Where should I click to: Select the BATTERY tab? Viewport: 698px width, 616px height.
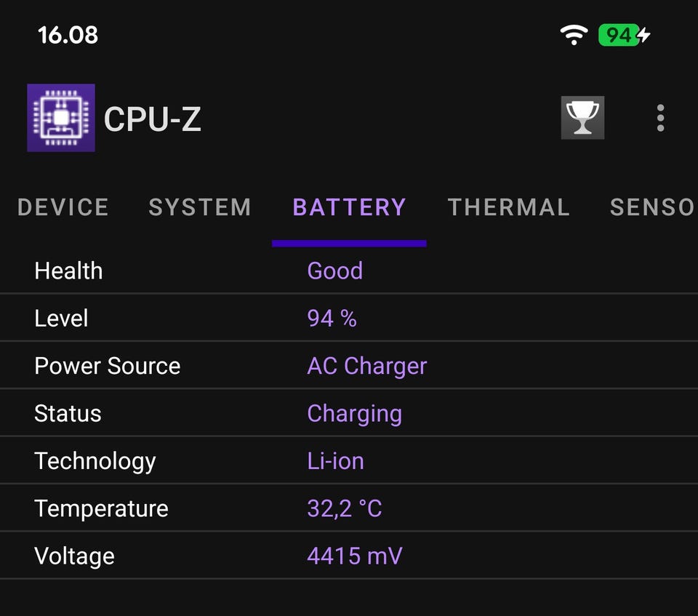point(349,207)
